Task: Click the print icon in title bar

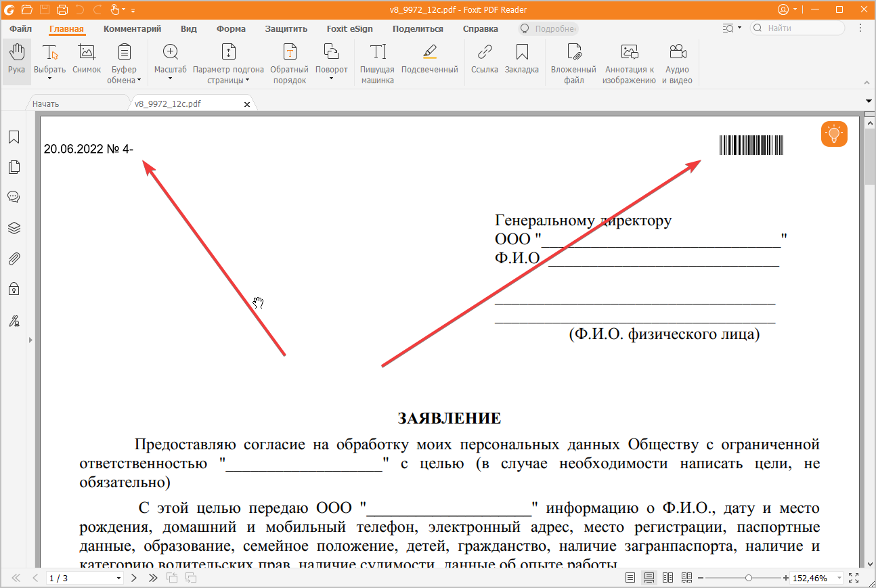Action: click(62, 9)
